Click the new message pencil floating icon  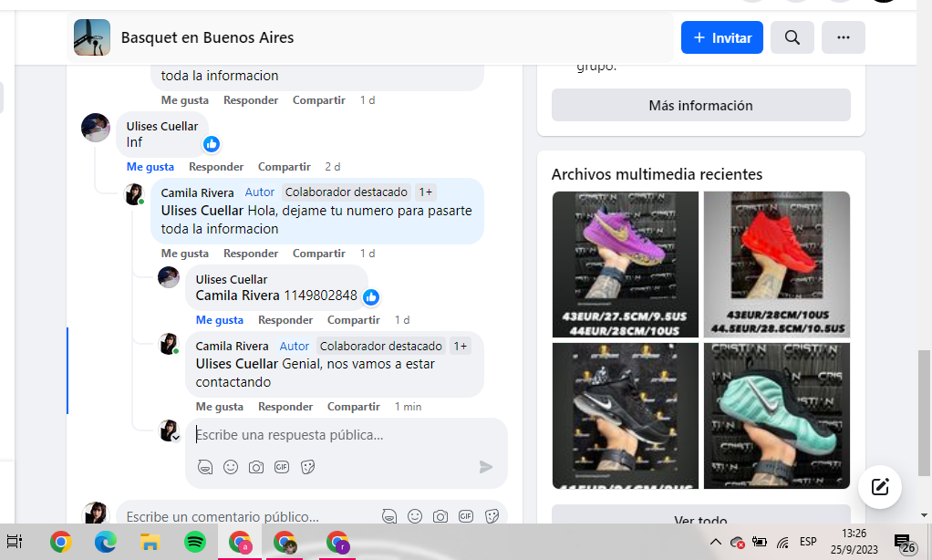pos(879,486)
